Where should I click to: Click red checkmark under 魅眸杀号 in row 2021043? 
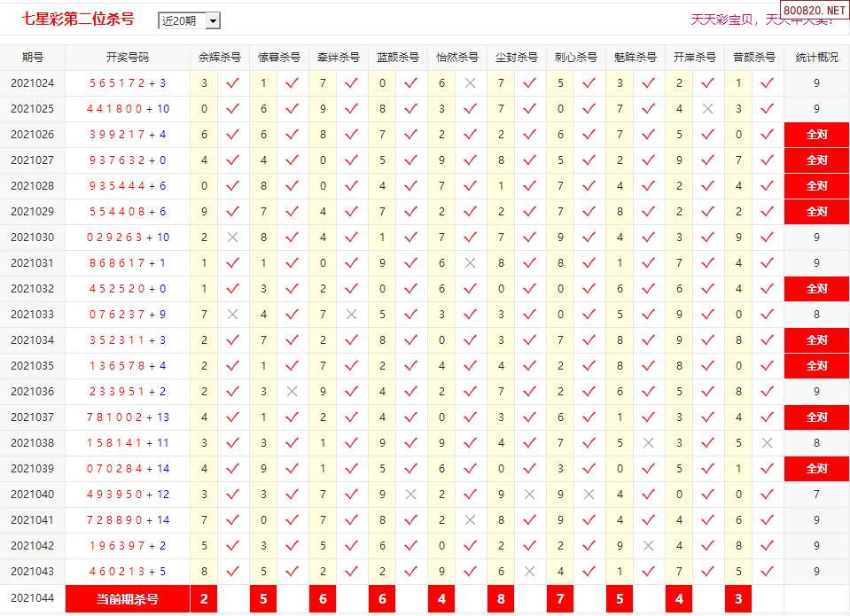coord(648,572)
